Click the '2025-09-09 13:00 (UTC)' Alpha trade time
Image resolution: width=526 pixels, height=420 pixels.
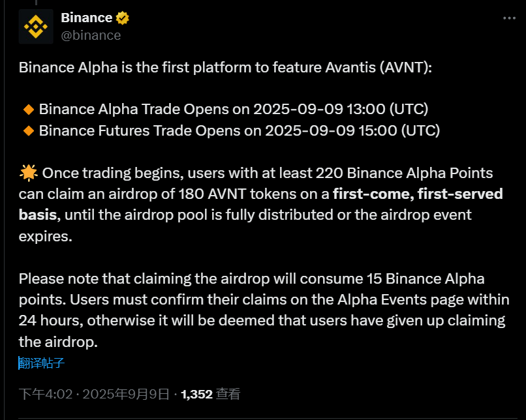click(341, 109)
